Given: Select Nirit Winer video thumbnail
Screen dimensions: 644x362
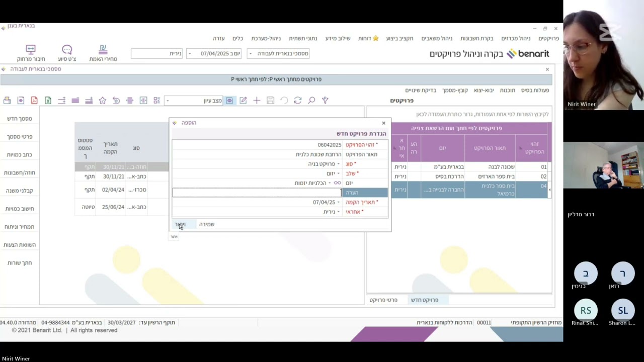Looking at the screenshot, I should (603, 55).
